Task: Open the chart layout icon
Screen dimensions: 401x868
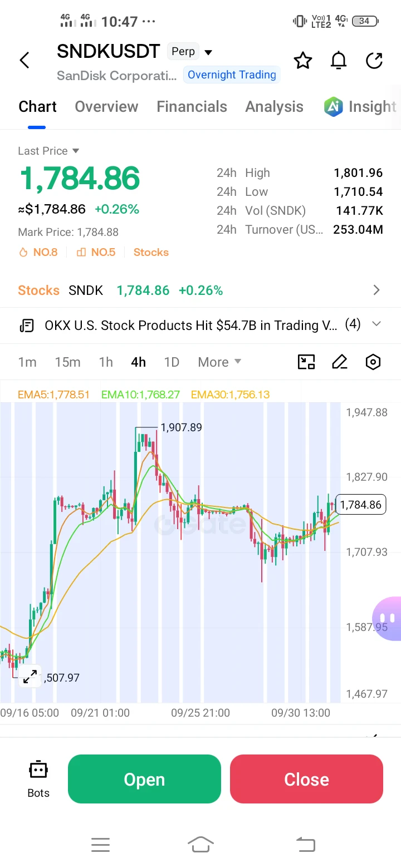Action: tap(306, 362)
